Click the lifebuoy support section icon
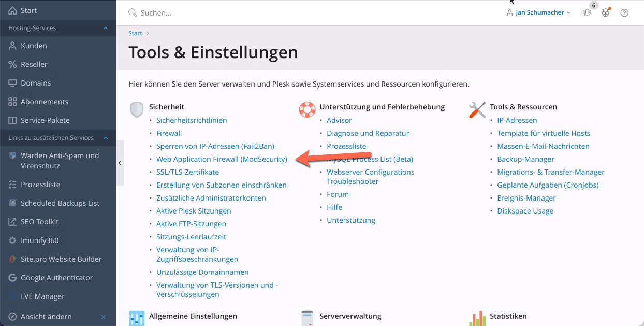This screenshot has width=644, height=326. tap(307, 109)
